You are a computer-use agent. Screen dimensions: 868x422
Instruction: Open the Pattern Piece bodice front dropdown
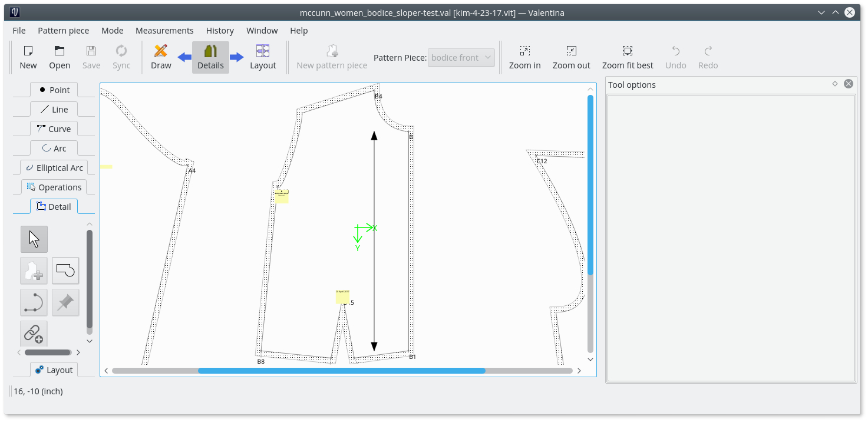461,58
